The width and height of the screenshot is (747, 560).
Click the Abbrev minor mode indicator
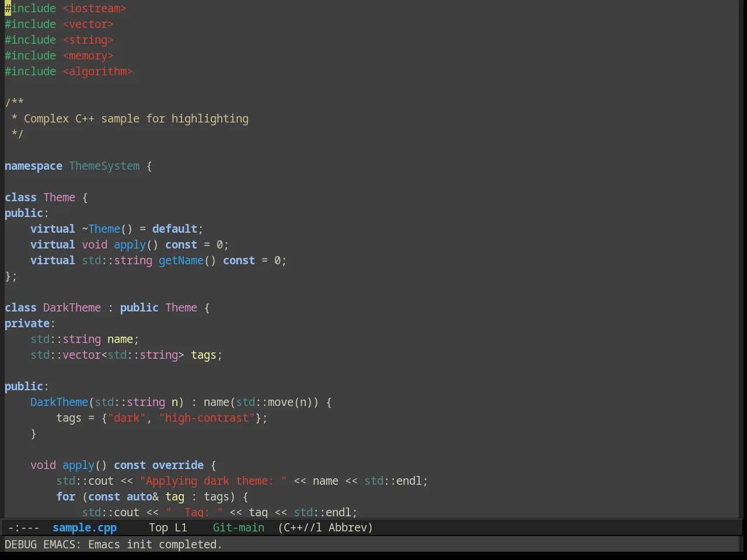351,528
